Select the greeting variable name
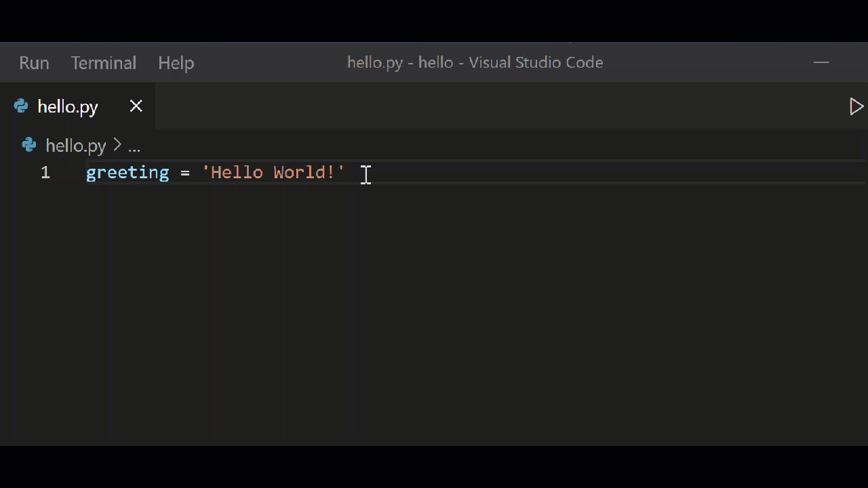The width and height of the screenshot is (868, 488). click(127, 172)
